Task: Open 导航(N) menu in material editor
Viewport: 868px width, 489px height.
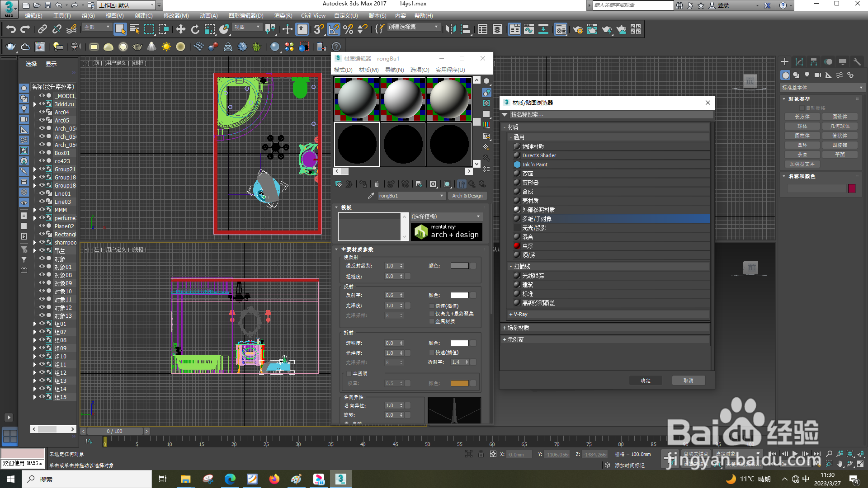Action: pyautogui.click(x=395, y=70)
